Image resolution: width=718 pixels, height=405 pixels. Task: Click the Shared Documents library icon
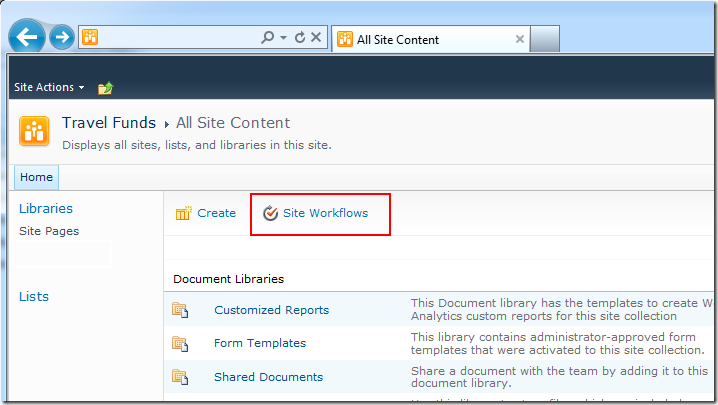click(x=180, y=377)
